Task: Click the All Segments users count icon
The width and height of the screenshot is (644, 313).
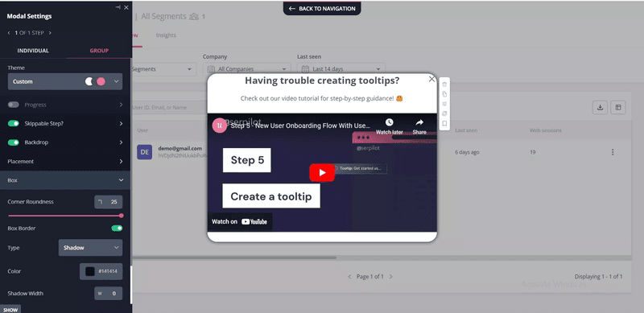Action: [x=194, y=17]
